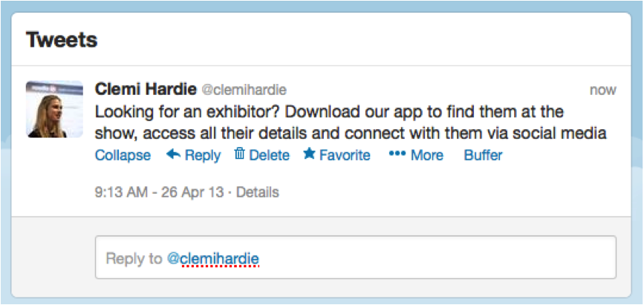The image size is (644, 305).
Task: Select the Delete text label
Action: 269,155
